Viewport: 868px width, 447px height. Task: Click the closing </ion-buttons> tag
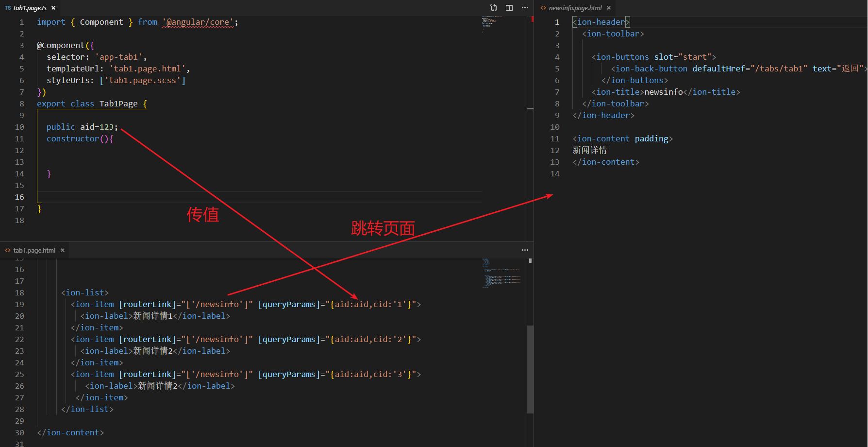(x=635, y=80)
